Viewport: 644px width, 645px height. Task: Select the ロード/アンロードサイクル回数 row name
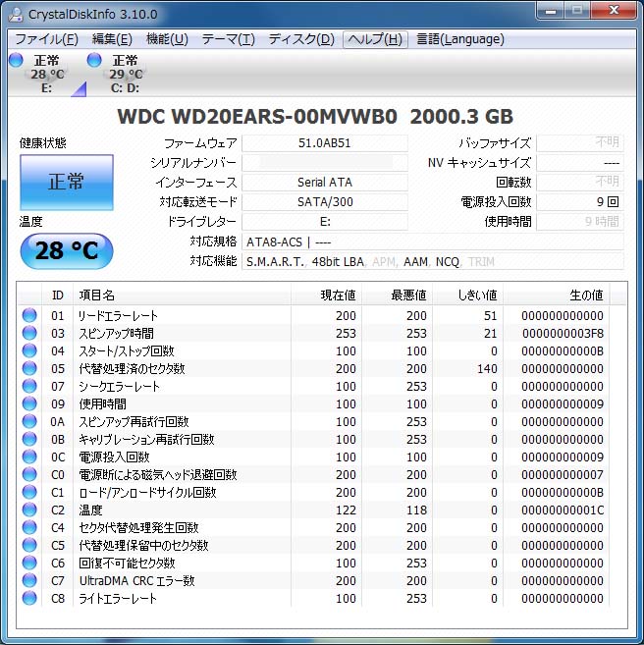pos(147,493)
